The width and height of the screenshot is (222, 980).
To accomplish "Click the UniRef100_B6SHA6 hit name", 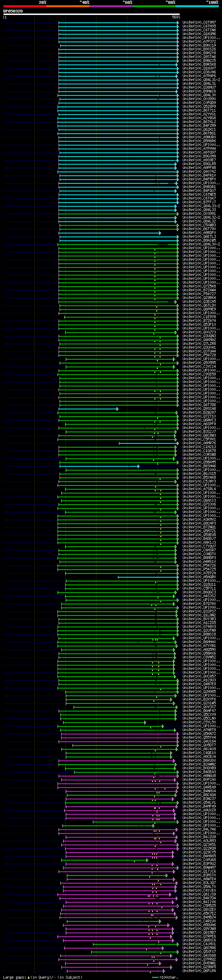I will pyautogui.click(x=199, y=466).
